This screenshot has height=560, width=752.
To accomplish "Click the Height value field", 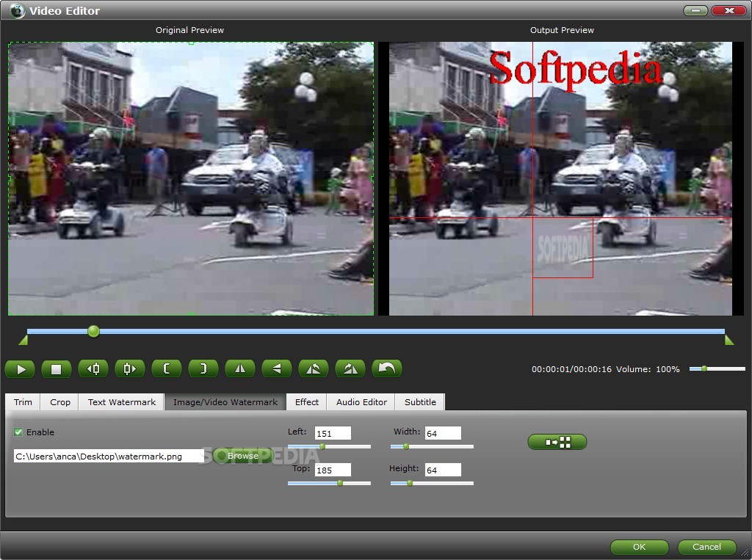I will click(443, 470).
